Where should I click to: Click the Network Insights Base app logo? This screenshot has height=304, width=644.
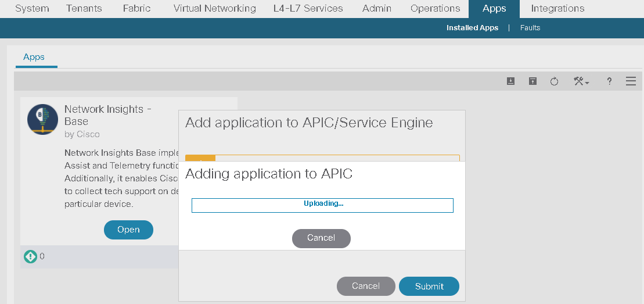[43, 119]
